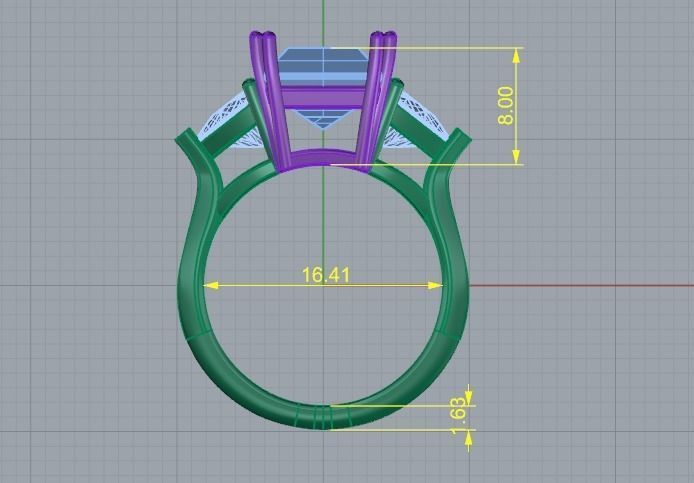694x483 pixels.
Task: Click the right purple prong pair
Action: coord(376,101)
